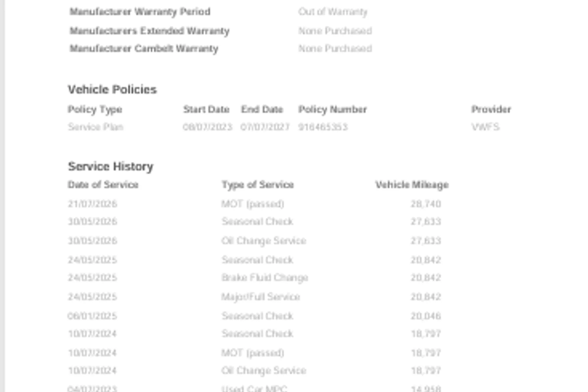The width and height of the screenshot is (588, 392).
Task: Click the Service History heading
Action: tap(111, 166)
